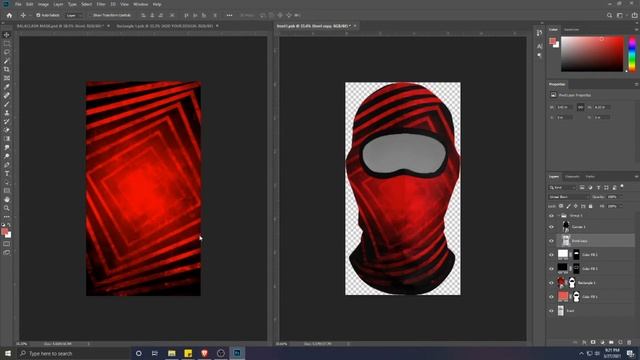Click the toolbox foreground color swatch
Screen dimensions: 640x360
[x=4, y=232]
